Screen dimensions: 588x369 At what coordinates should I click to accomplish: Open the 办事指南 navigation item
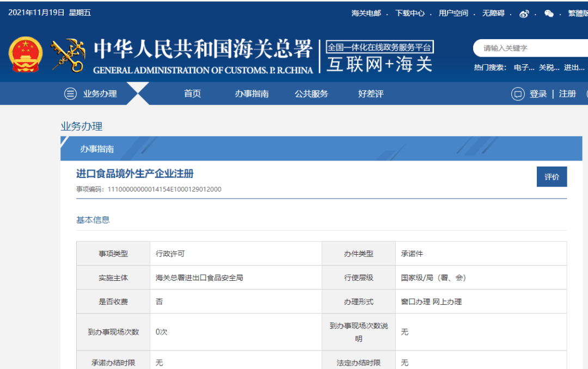coord(252,94)
